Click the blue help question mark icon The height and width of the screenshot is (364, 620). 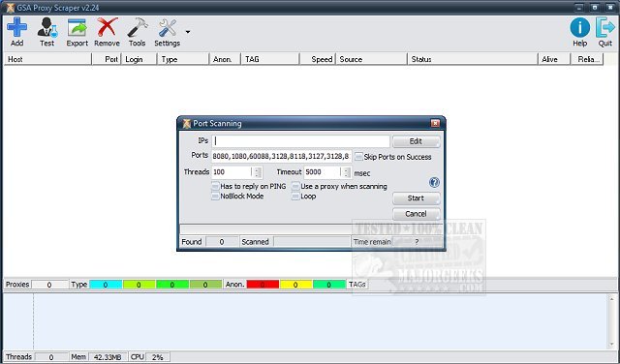[434, 182]
